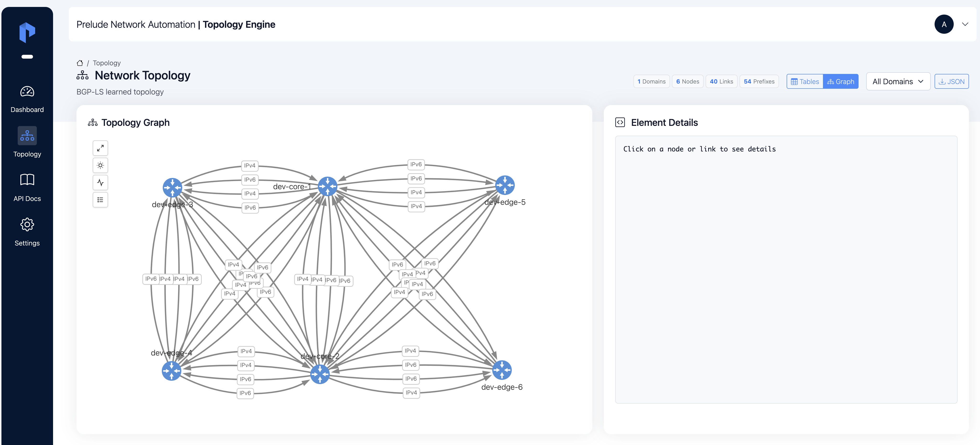Select the dev-edge-6 router node
Viewport: 980px width, 445px height.
click(502, 370)
